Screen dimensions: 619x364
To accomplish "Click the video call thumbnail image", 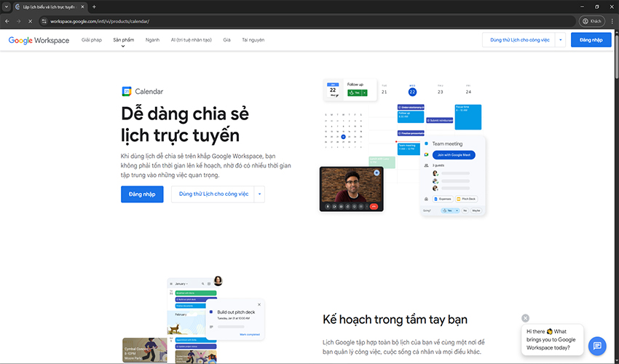I will pyautogui.click(x=351, y=189).
